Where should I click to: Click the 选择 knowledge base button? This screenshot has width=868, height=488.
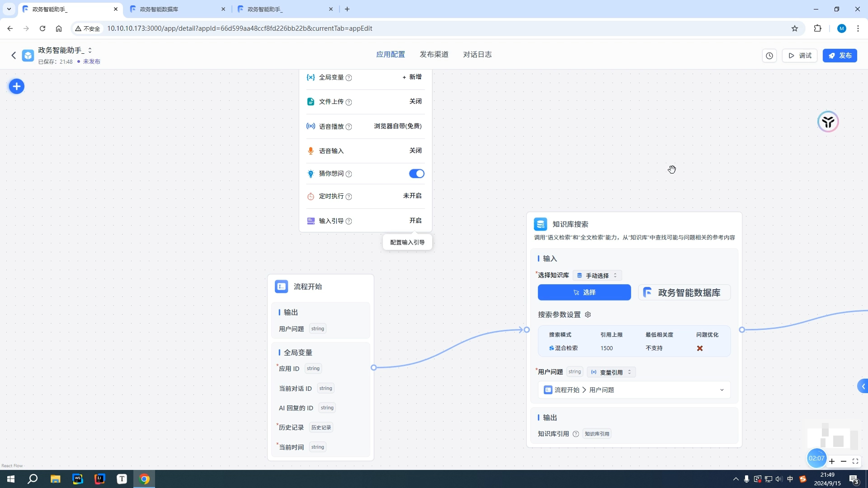(x=584, y=292)
